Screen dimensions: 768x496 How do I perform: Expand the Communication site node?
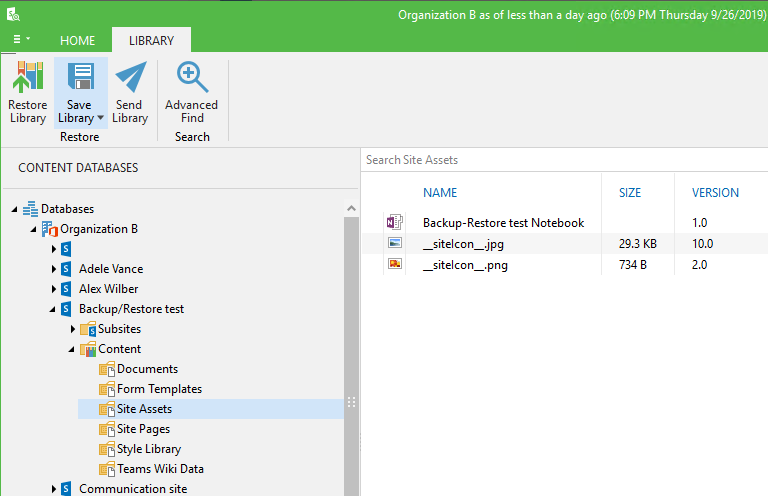(54, 489)
